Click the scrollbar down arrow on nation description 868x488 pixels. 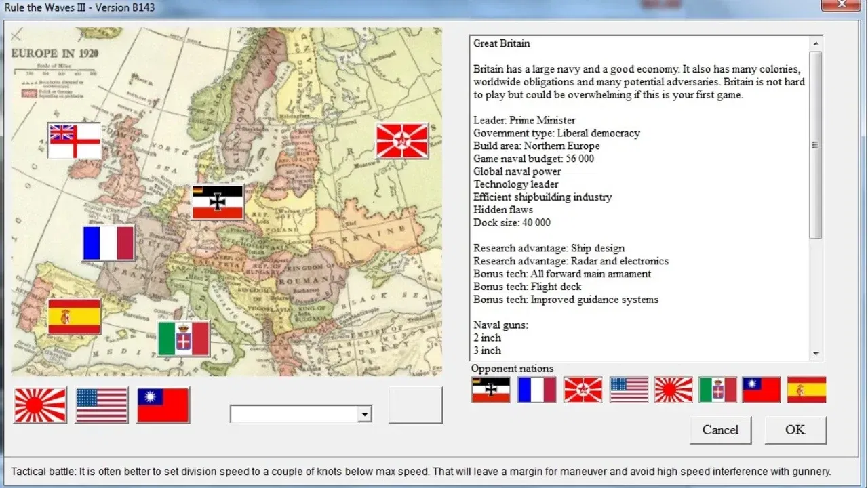click(x=814, y=353)
